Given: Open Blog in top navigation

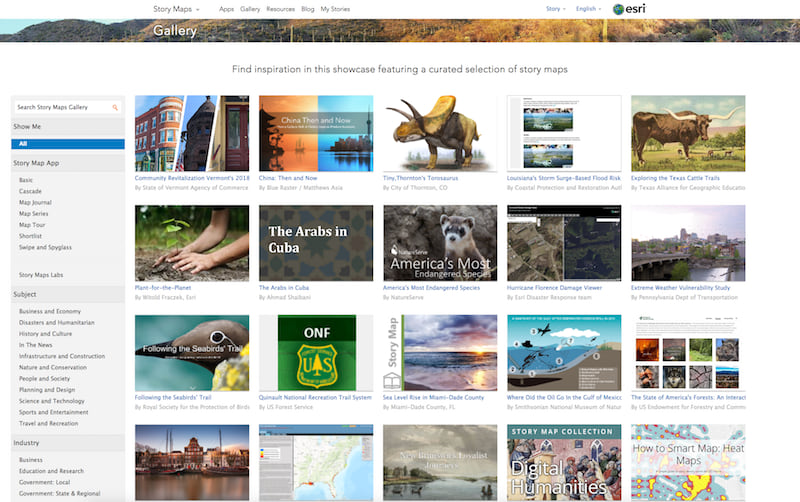Looking at the screenshot, I should pos(308,9).
